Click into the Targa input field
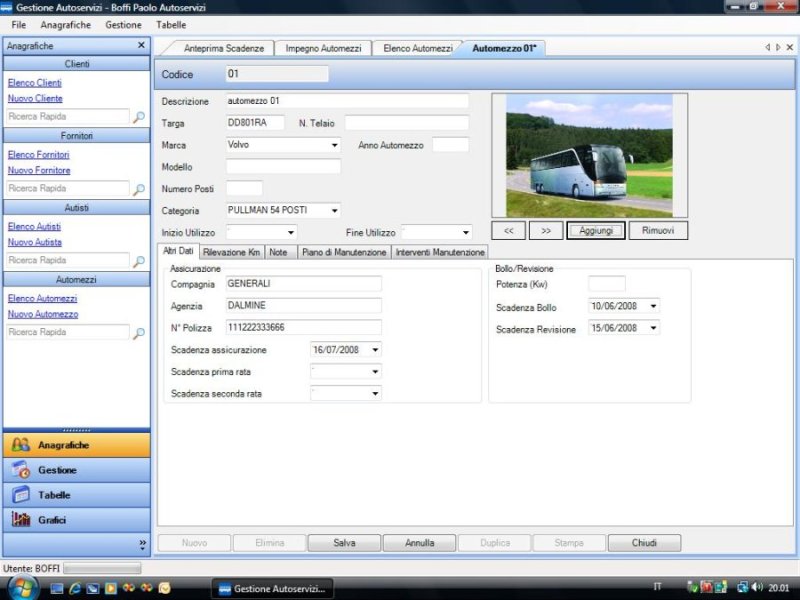Screen dimensions: 800x600 pos(255,123)
